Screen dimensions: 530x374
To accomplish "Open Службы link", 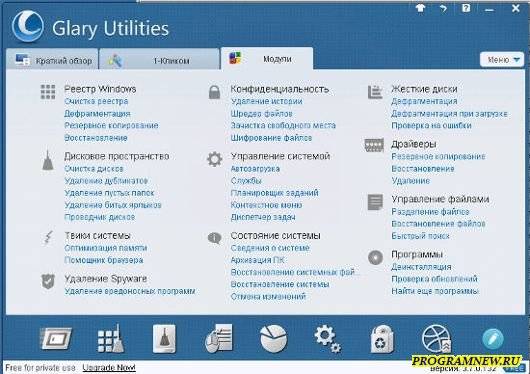I will [x=246, y=181].
